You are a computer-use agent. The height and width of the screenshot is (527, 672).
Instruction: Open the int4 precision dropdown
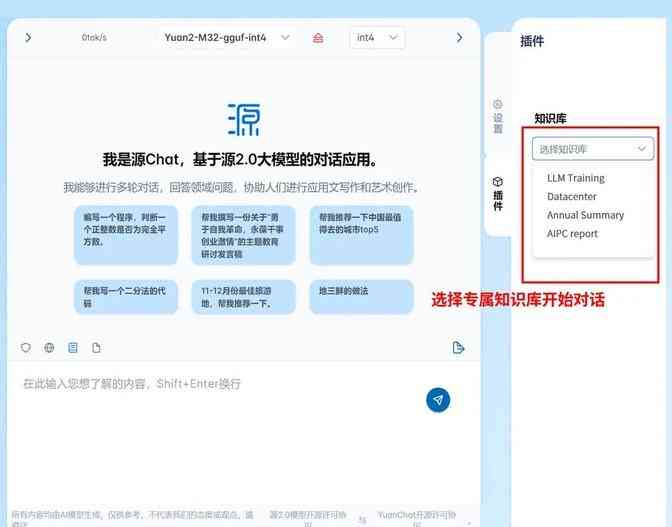tap(377, 38)
